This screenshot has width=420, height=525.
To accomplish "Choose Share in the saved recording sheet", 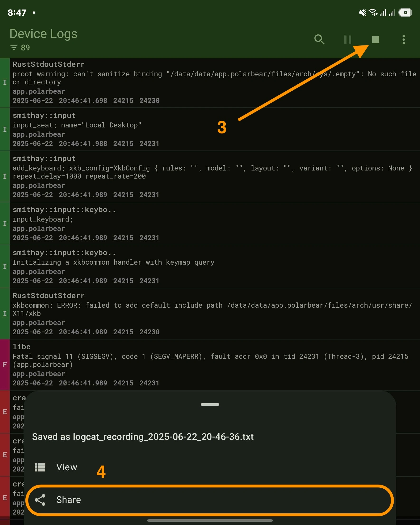I will [210, 500].
